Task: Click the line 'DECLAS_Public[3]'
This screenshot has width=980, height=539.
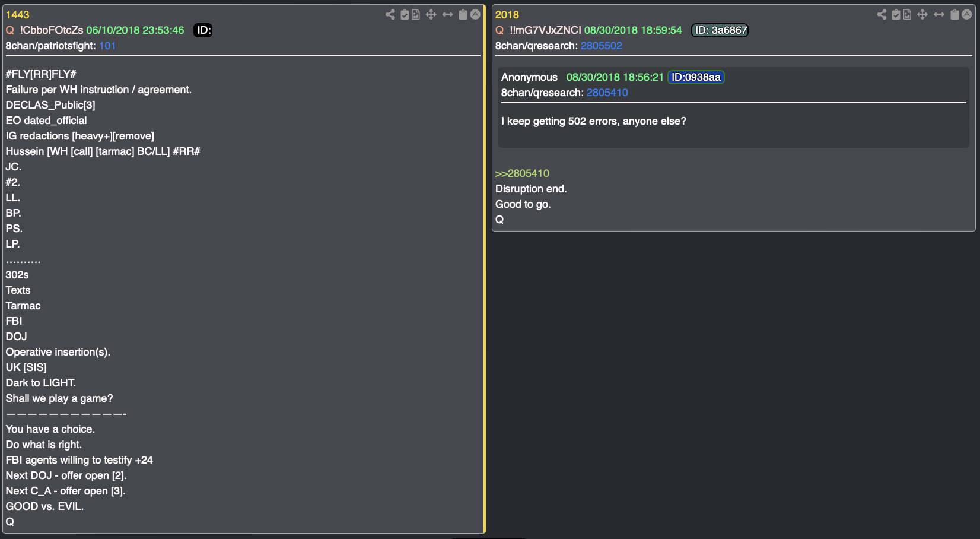Action: (x=50, y=105)
